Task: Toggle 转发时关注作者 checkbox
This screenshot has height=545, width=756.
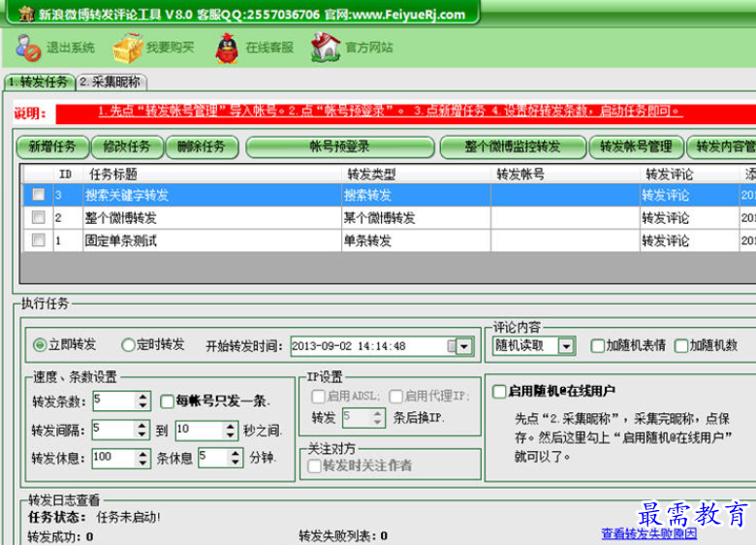Action: pos(314,465)
